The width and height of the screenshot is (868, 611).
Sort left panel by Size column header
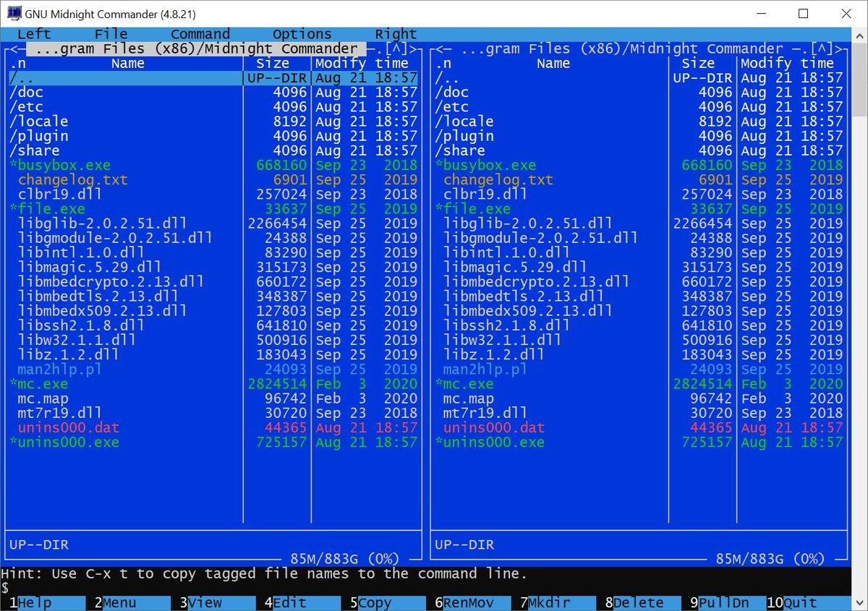click(273, 63)
